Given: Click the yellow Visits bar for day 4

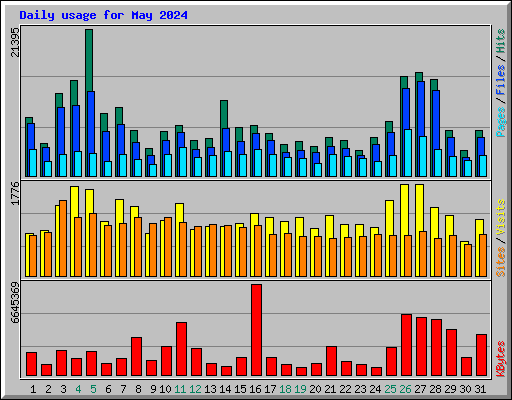Looking at the screenshot, I should coord(74,202).
